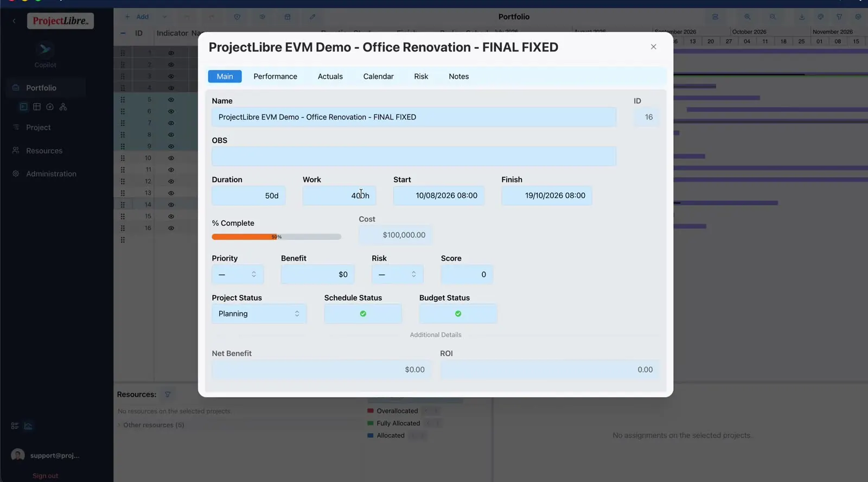The height and width of the screenshot is (482, 868).
Task: Click the Add button in toolbar
Action: [137, 17]
